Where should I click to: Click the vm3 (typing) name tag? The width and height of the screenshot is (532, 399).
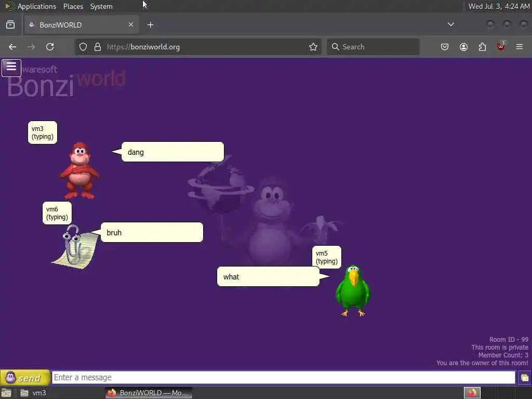[x=43, y=132]
